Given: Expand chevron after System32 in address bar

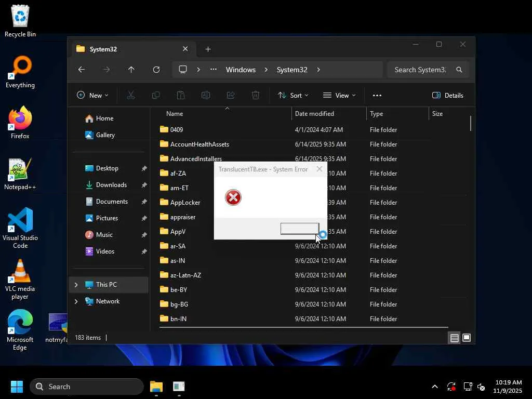Looking at the screenshot, I should 318,70.
